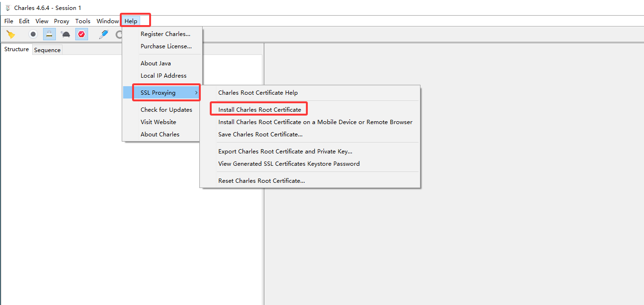Open the Tools menu
Image resolution: width=644 pixels, height=305 pixels.
83,21
